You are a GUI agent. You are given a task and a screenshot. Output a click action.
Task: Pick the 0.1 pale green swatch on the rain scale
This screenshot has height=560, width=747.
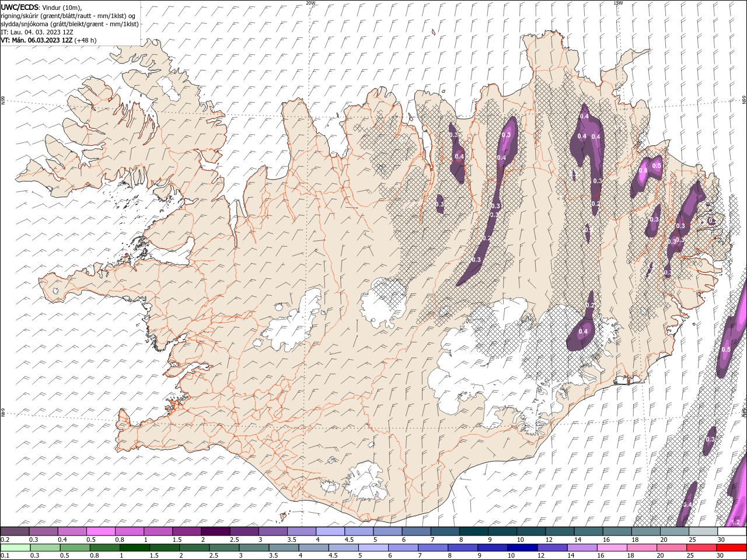click(x=15, y=547)
